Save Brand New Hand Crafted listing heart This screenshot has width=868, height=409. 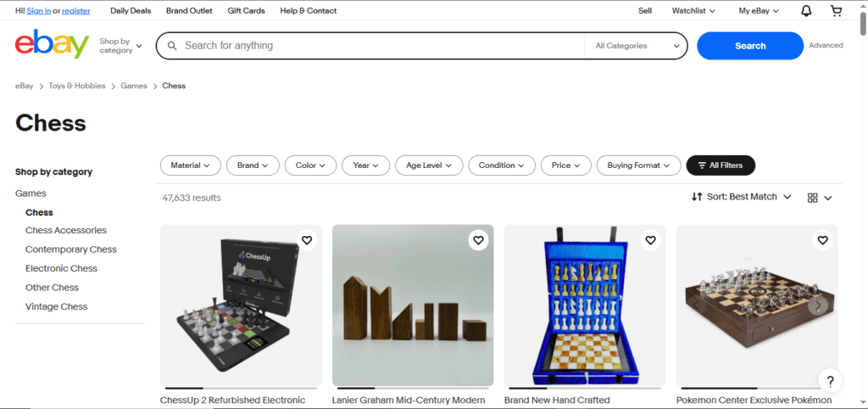[650, 241]
